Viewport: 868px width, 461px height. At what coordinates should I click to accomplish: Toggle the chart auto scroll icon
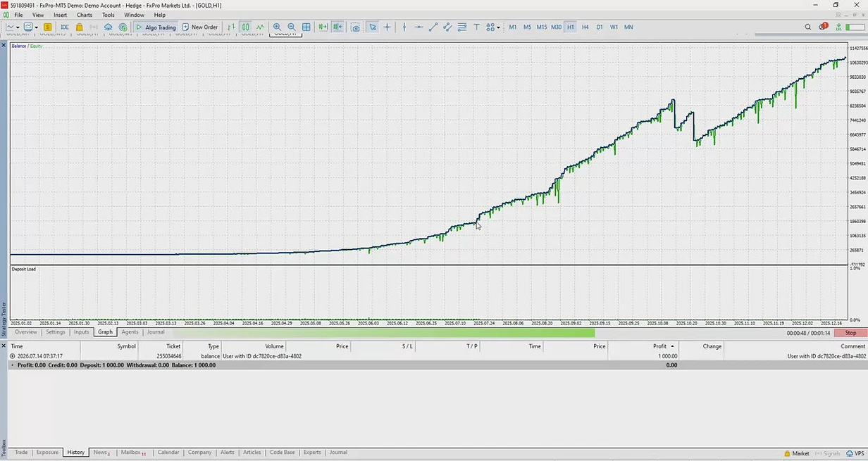323,27
